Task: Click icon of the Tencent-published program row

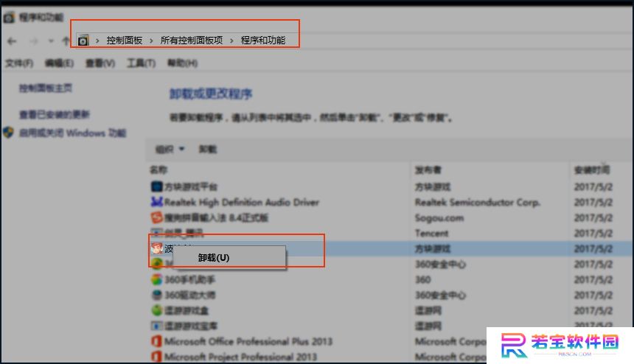Action: point(156,232)
